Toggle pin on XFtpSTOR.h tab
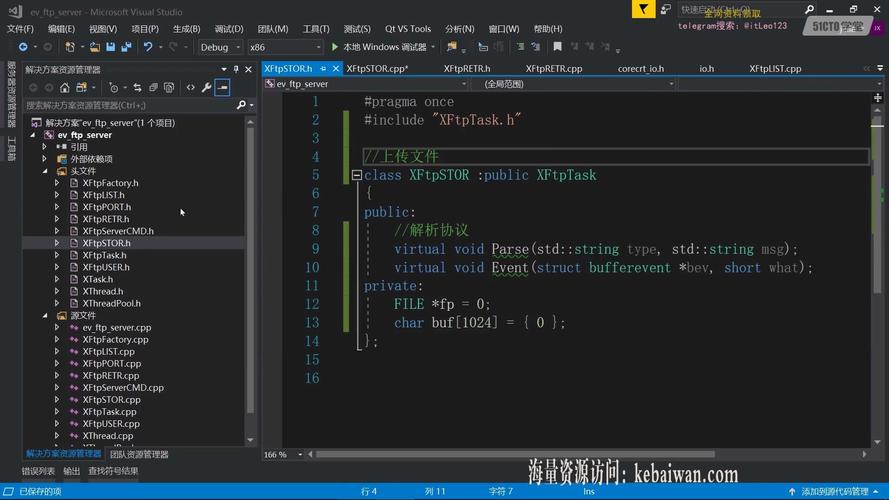Screen dimensions: 889x500 tap(323, 69)
